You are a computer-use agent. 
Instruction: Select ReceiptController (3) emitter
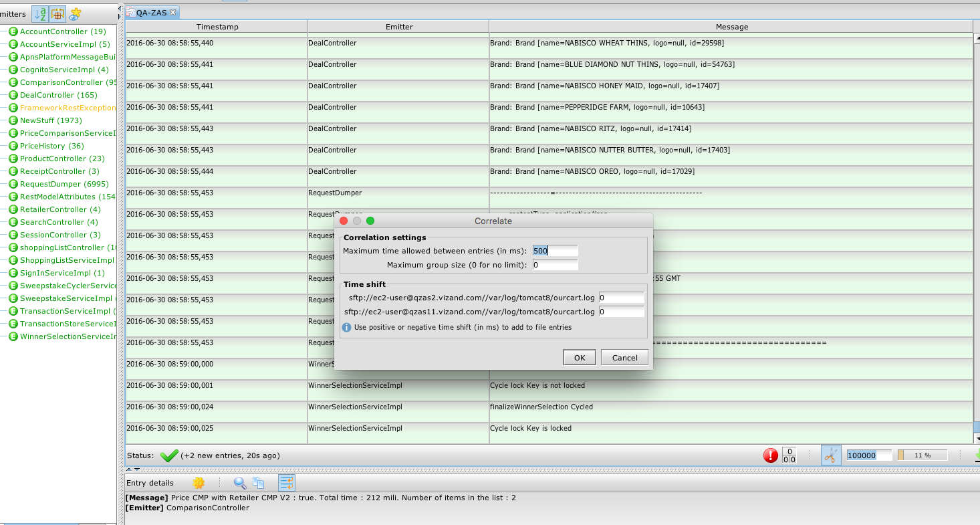pos(59,171)
